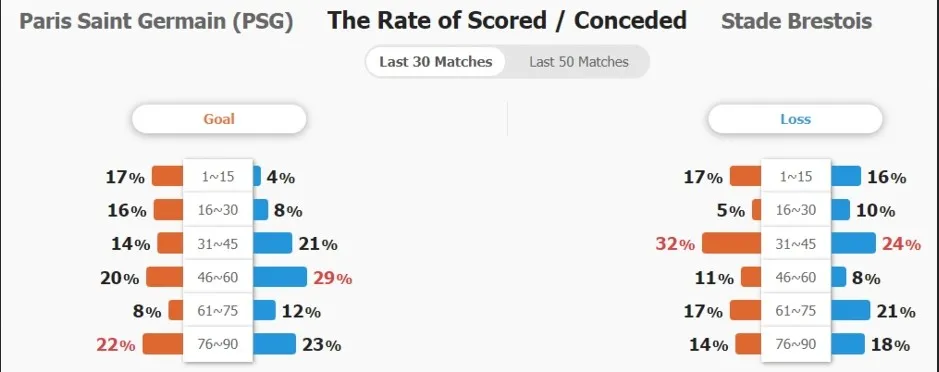Viewport: 939px width, 372px height.
Task: Click the 22% orange bar in the Goal chart
Action: [x=163, y=344]
